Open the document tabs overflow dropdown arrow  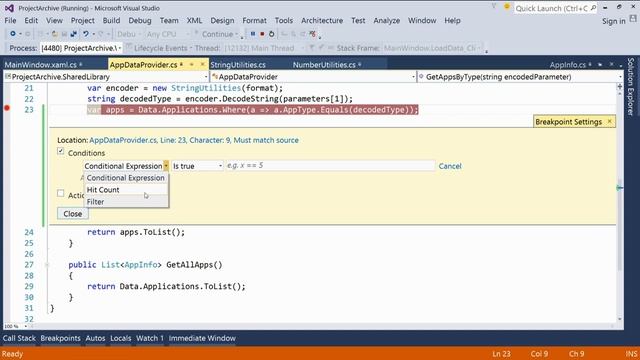pyautogui.click(x=621, y=65)
